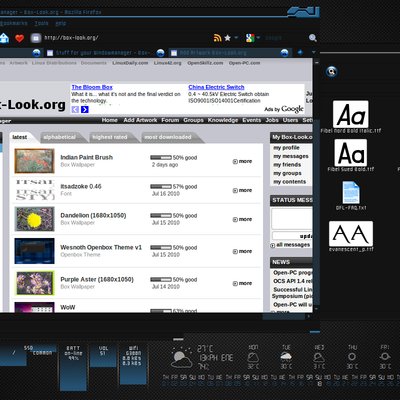Click Itsadzoke 57% good rating bar
400x400 pixels.
click(161, 187)
